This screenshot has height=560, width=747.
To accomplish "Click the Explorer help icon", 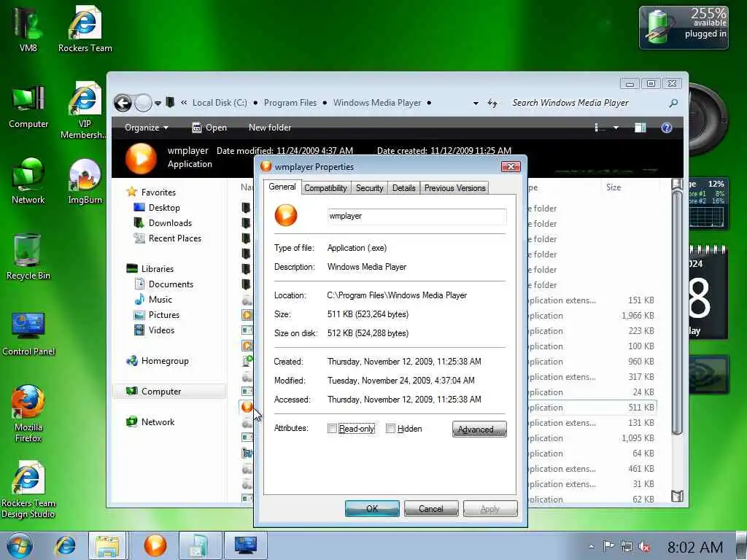I will [667, 128].
